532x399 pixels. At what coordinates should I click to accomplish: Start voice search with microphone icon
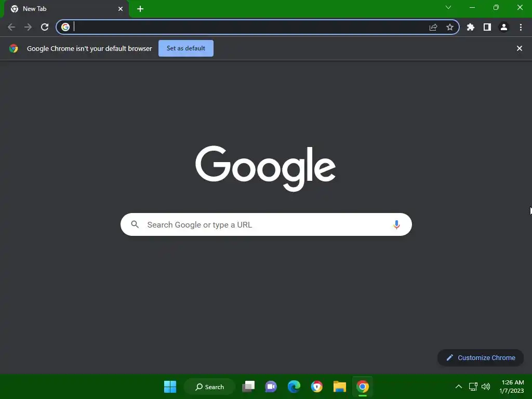tap(396, 224)
